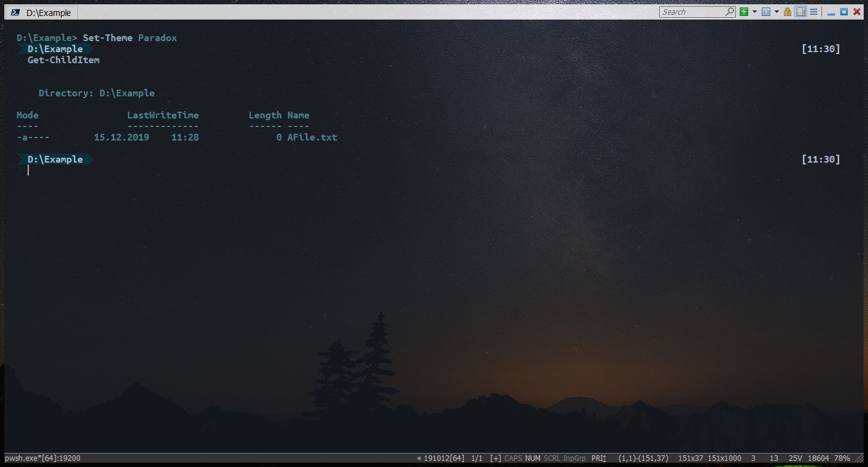Viewport: 868px width, 467px height.
Task: Open a new console with the green plus icon
Action: coord(743,12)
